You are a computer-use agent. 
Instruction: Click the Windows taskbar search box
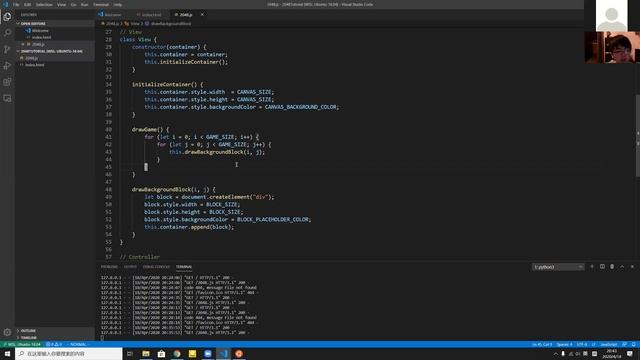(69, 353)
